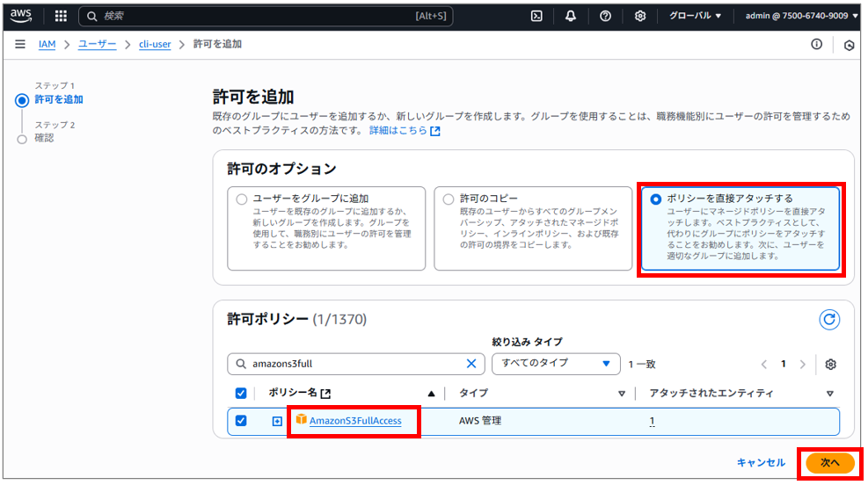Open the notifications bell

click(570, 16)
